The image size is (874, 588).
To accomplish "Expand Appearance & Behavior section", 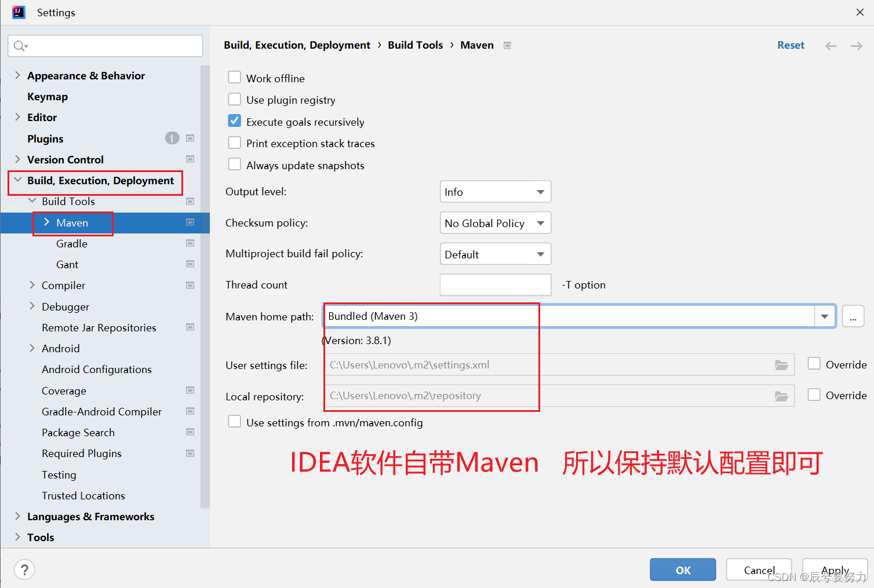I will [x=17, y=75].
